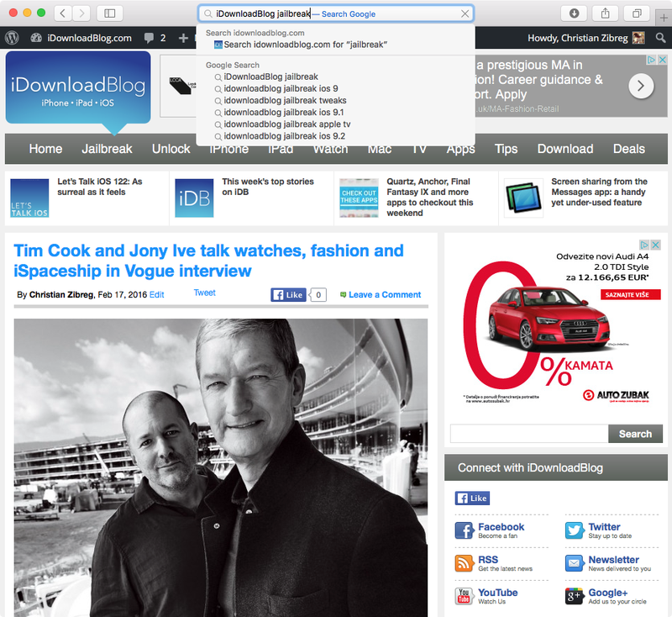The width and height of the screenshot is (672, 617).
Task: Open the Tim Cook and Jony Ive photo
Action: tap(221, 467)
